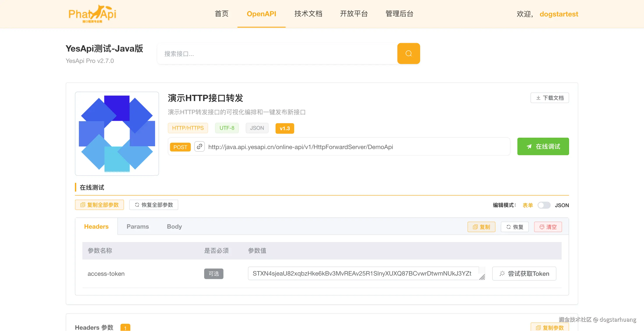
Task: Download the API documentation
Action: 550,98
